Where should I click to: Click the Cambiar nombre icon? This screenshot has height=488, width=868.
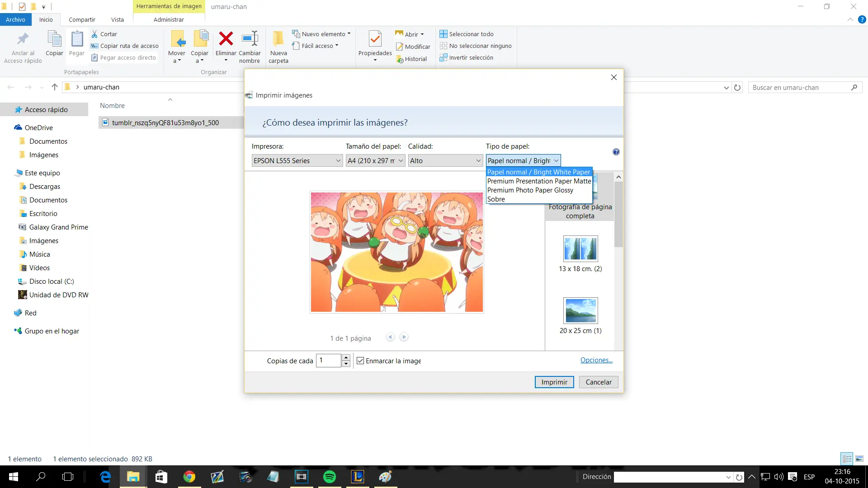click(x=250, y=39)
